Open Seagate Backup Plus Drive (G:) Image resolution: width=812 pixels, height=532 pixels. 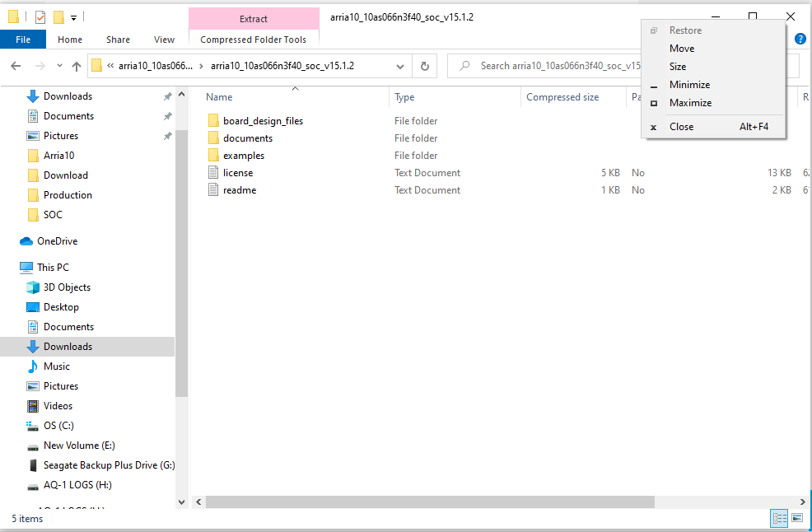[x=109, y=465]
